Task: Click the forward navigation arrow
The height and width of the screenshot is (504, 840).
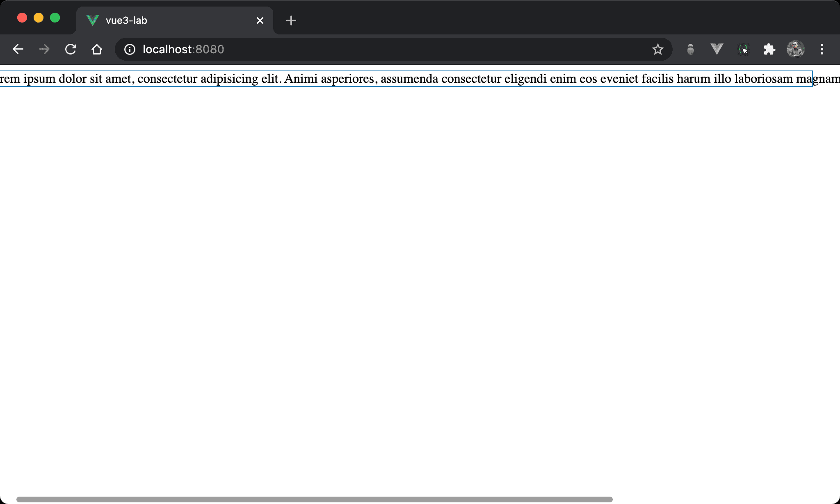Action: [44, 50]
